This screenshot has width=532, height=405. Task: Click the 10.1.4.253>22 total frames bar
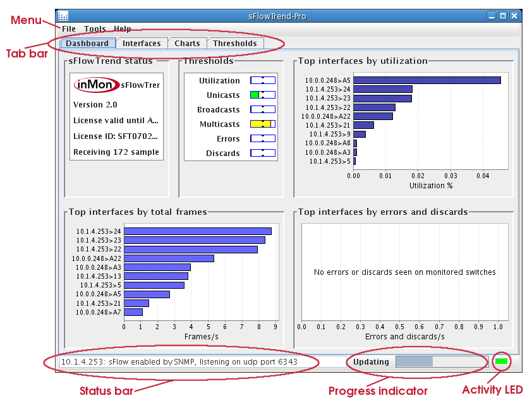(x=191, y=250)
